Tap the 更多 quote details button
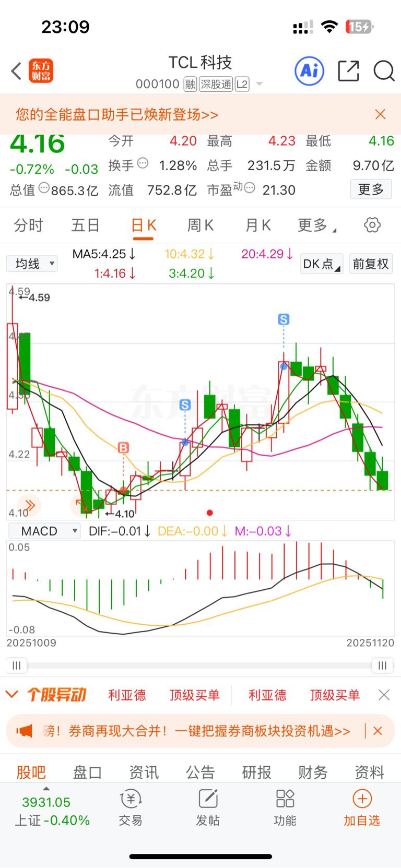This screenshot has width=401, height=868. [x=371, y=189]
